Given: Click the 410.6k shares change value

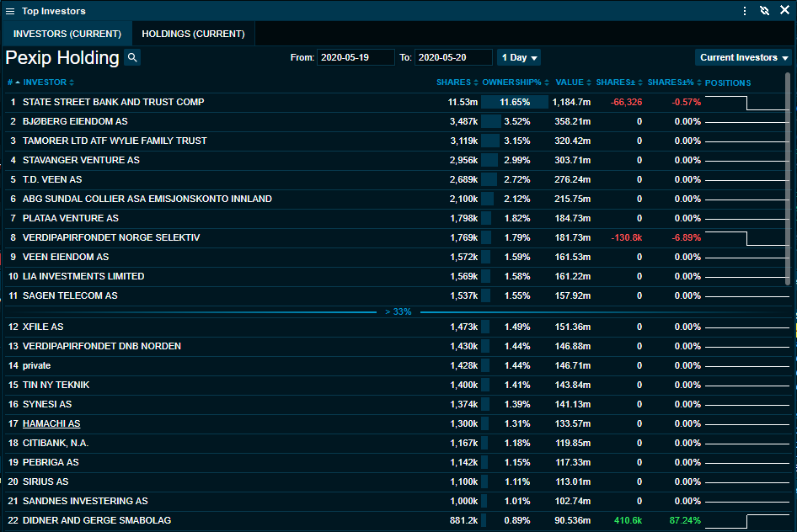Looking at the screenshot, I should [628, 520].
